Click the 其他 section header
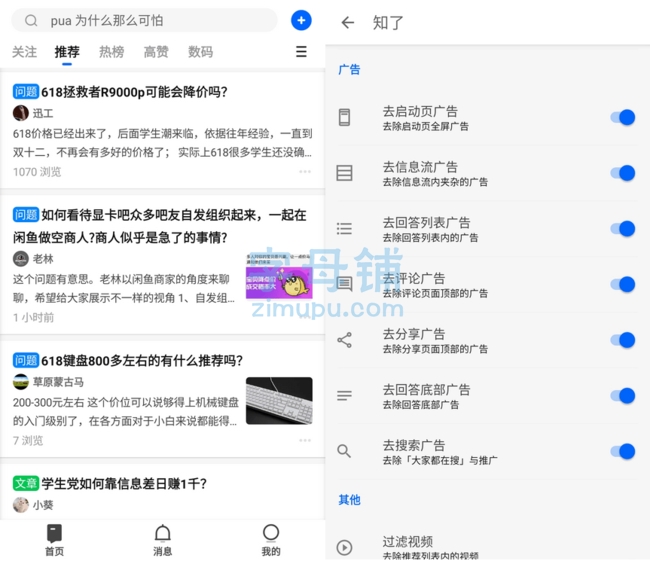This screenshot has height=561, width=650. point(349,500)
